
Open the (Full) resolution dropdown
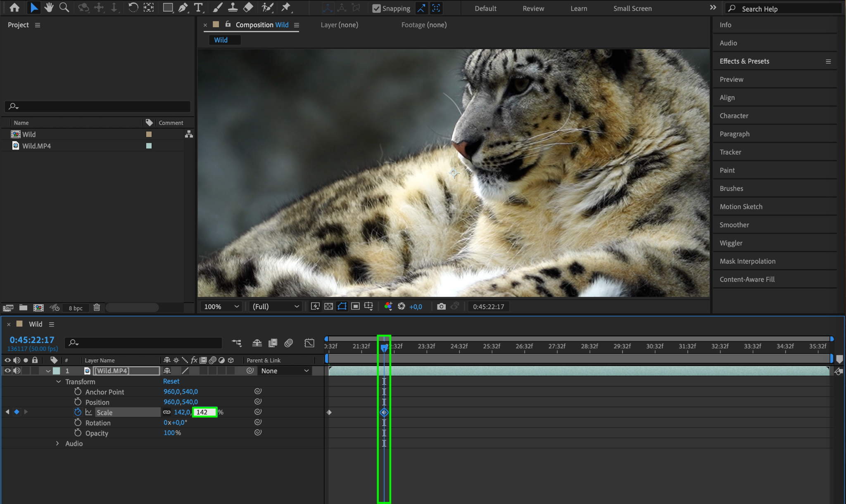(275, 306)
